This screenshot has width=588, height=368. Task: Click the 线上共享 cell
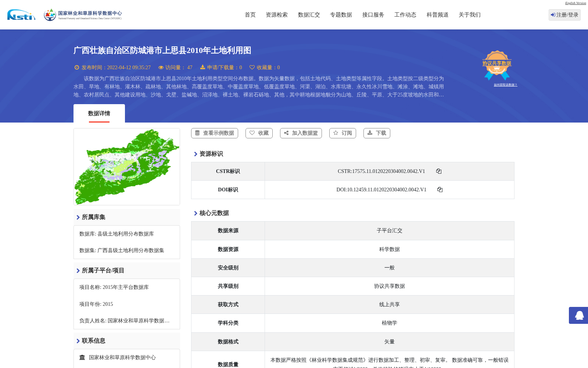point(390,304)
